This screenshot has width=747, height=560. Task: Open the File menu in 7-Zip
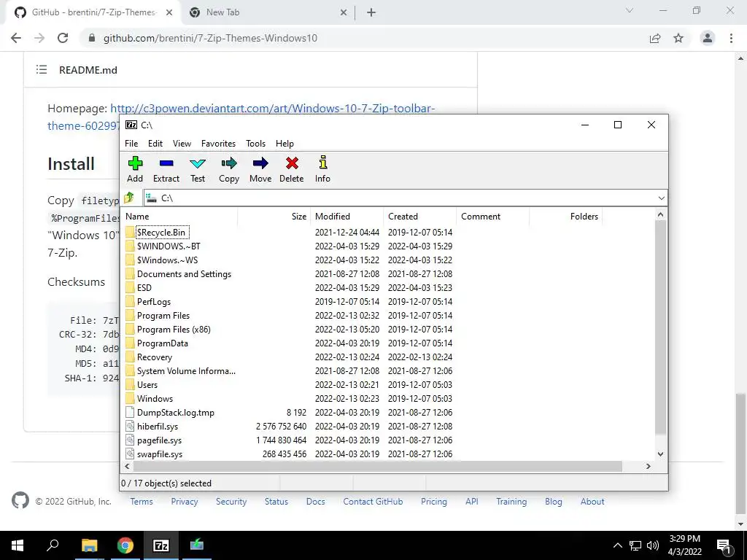point(131,144)
